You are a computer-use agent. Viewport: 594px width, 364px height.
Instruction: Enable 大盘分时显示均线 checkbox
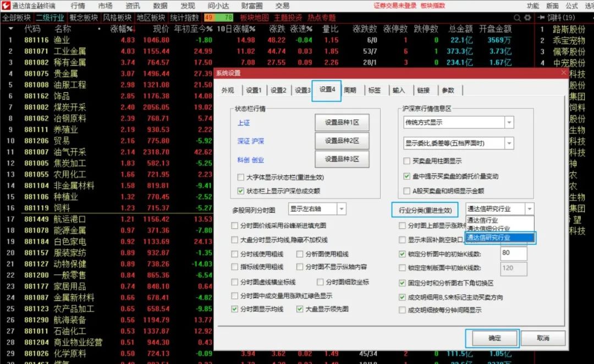point(234,240)
